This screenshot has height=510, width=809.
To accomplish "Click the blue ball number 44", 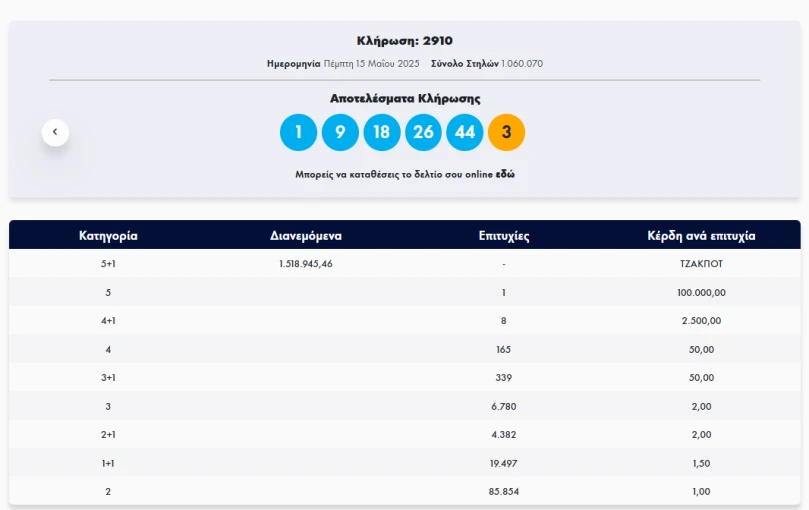I will [x=464, y=132].
